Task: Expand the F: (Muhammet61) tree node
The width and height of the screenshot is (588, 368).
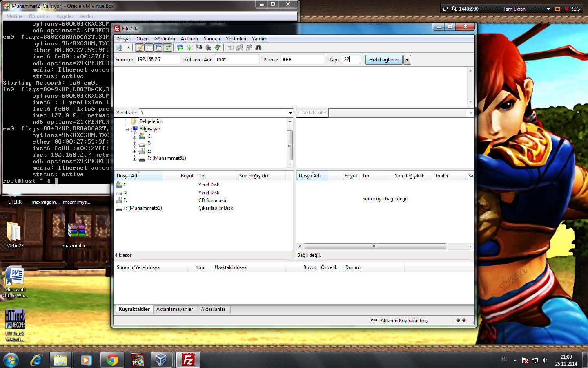Action: [x=134, y=159]
